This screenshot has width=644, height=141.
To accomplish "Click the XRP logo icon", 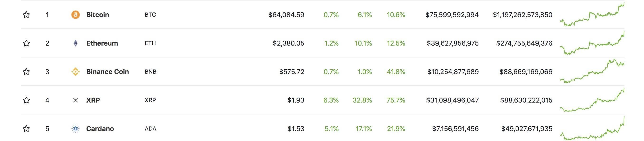I will (x=76, y=100).
